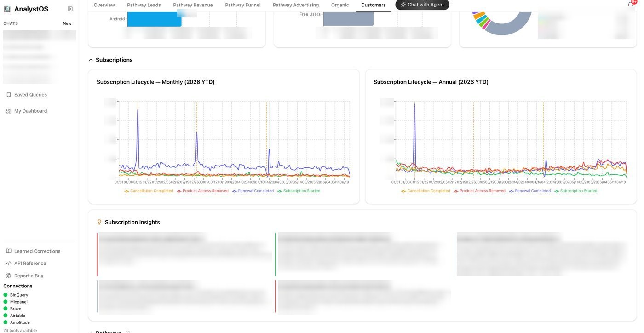644x333 pixels.
Task: Click the Subscription Lifecycle — Monthly chart title
Action: pos(155,82)
